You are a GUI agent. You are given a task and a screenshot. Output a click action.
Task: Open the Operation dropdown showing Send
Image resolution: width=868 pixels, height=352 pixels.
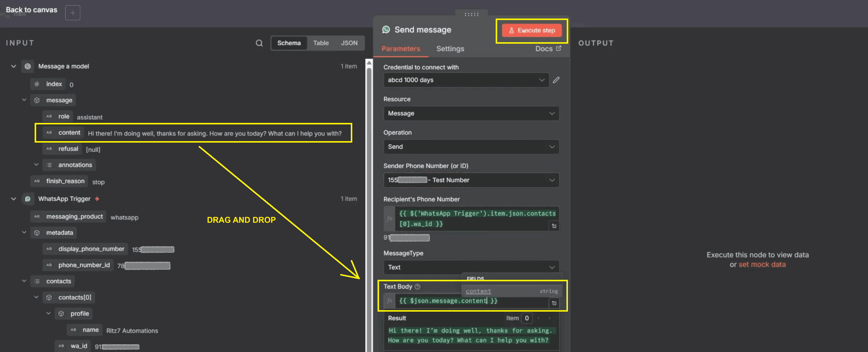(x=471, y=147)
